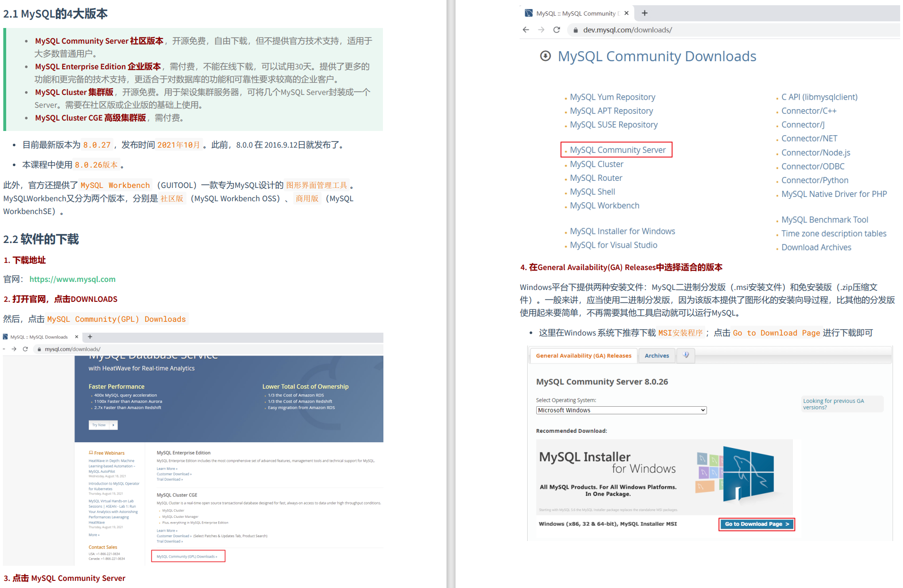This screenshot has height=588, width=903.
Task: Open Connector/ODBC link
Action: tap(813, 166)
